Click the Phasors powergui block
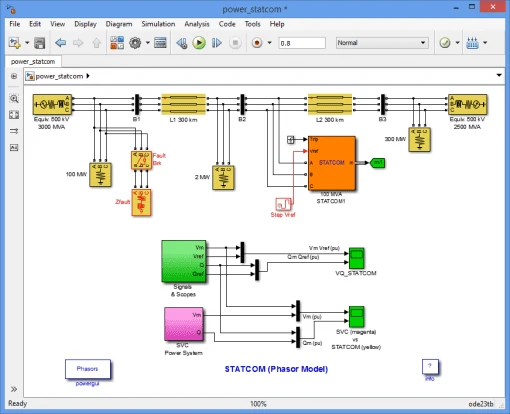Screen dimensions: 510x414 (x=88, y=369)
